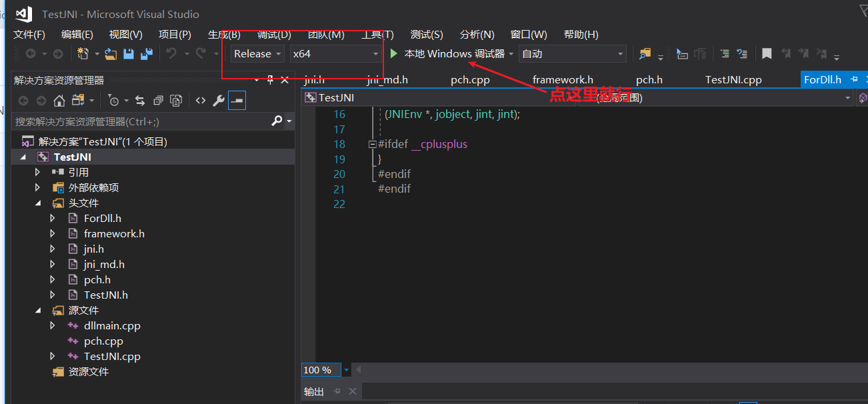
Task: Select the TestJNI project node
Action: point(73,157)
